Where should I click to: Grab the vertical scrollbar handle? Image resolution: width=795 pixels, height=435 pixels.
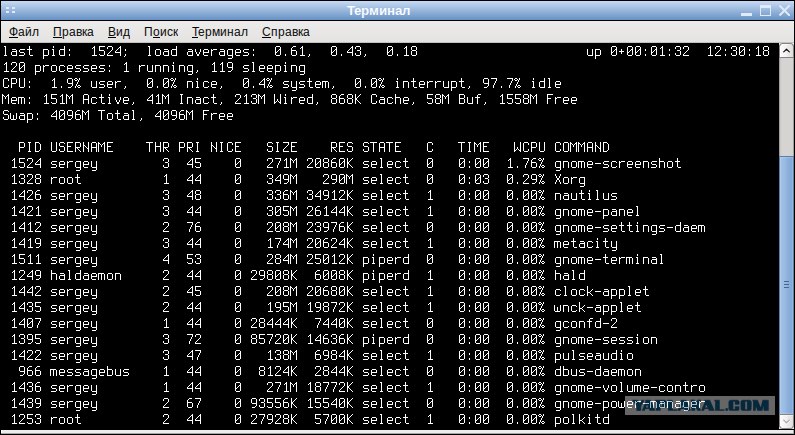tap(787, 285)
